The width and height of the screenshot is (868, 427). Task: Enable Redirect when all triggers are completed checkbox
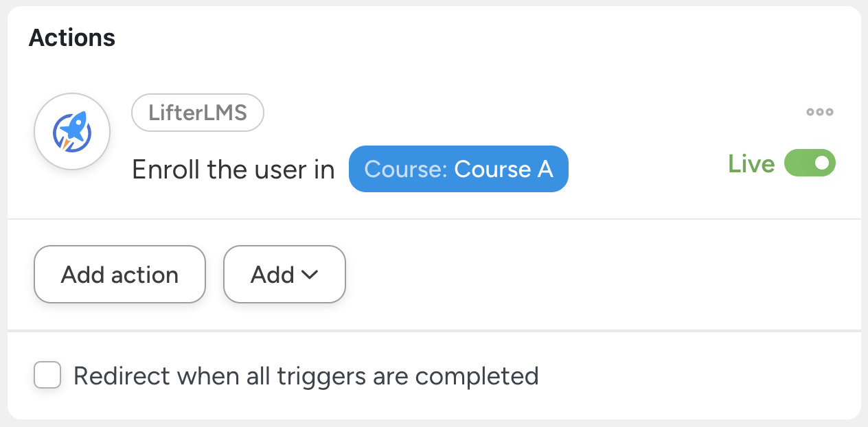click(48, 376)
